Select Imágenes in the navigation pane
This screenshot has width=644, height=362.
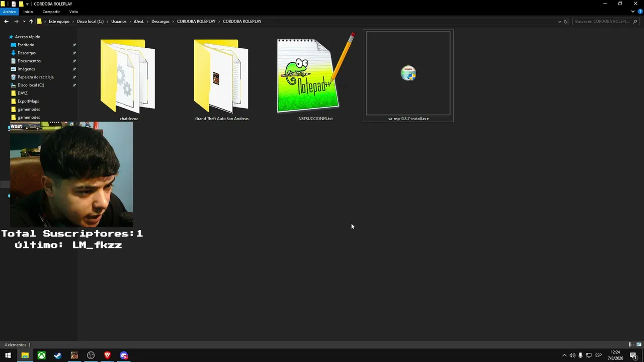point(26,69)
